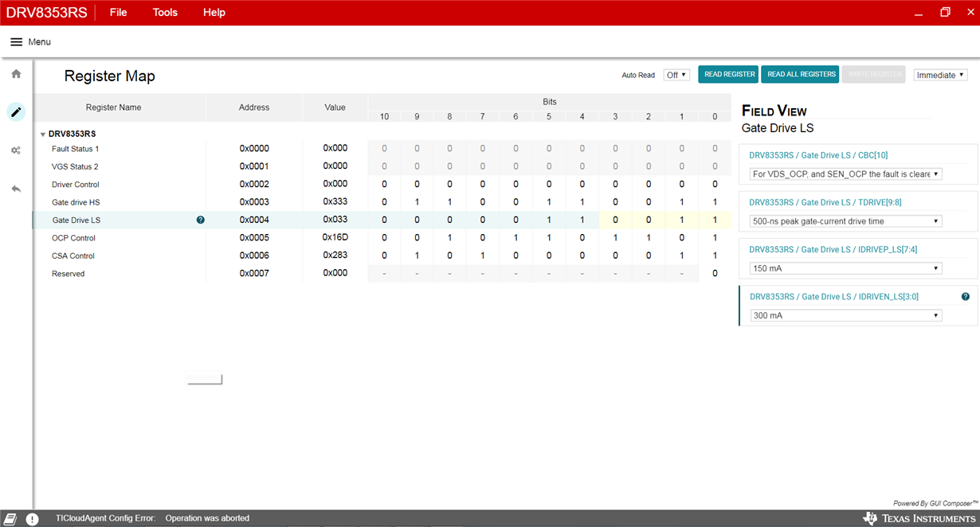Open the Auto Read Off dropdown
The image size is (980, 527).
click(x=677, y=75)
